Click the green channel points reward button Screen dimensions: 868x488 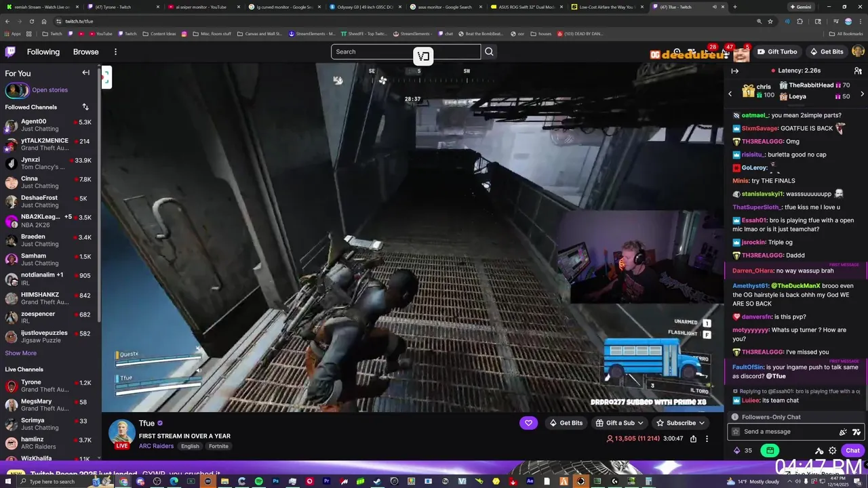point(770,450)
